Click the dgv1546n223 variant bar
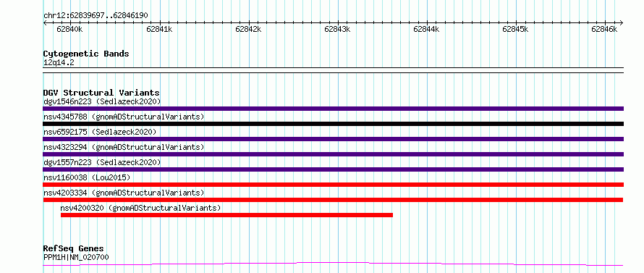644x273 pixels. [333, 109]
